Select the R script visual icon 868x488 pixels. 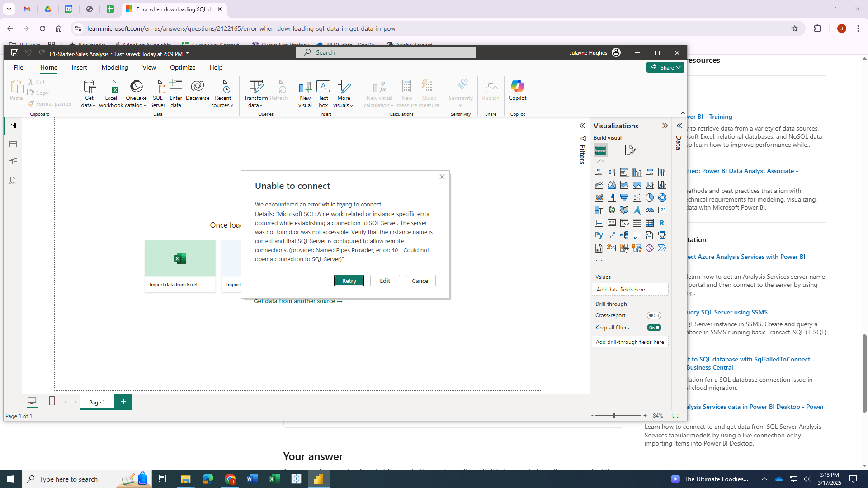point(662,223)
